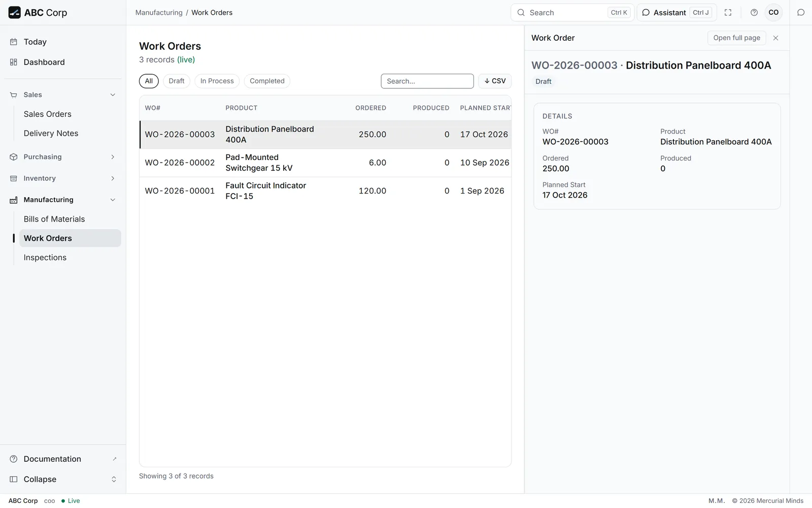Open the Today calendar icon
This screenshot has width=812, height=508.
pyautogui.click(x=14, y=42)
